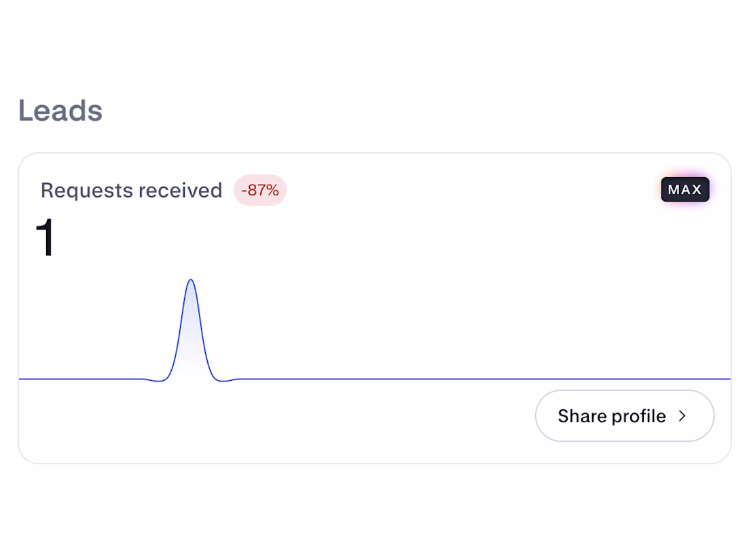Select the word 'received' in card title
The width and height of the screenshot is (747, 560).
coord(181,190)
